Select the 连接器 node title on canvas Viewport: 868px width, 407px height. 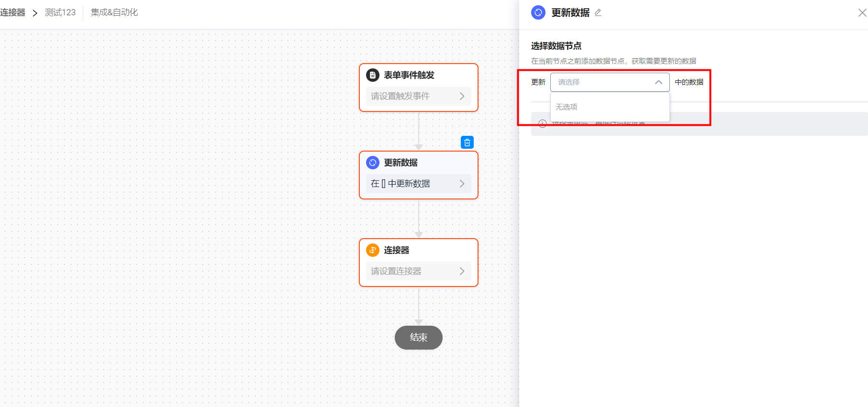[x=397, y=250]
